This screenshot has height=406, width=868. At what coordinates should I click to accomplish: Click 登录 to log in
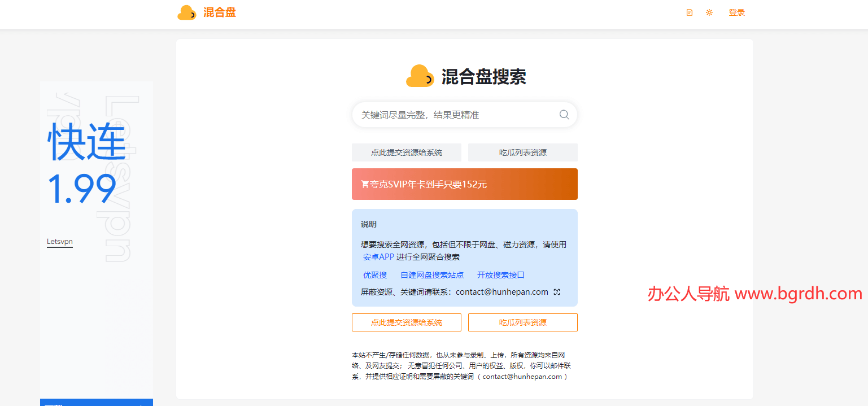736,12
